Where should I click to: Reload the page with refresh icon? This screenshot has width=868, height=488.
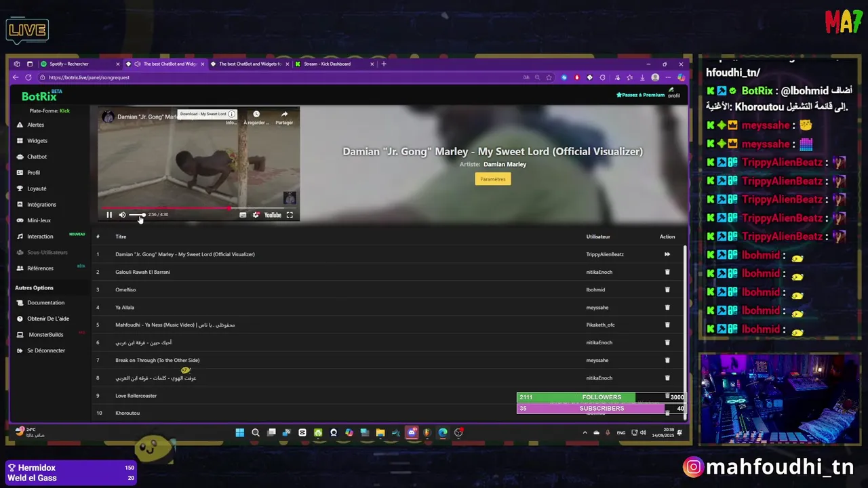pos(28,77)
